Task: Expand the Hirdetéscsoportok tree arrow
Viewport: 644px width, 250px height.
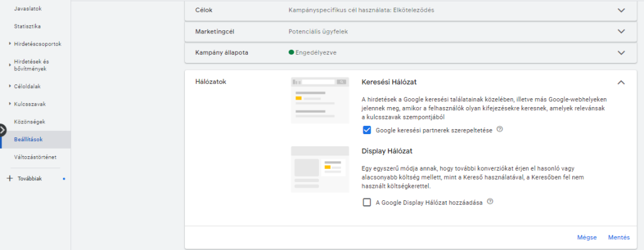Action: (10, 43)
